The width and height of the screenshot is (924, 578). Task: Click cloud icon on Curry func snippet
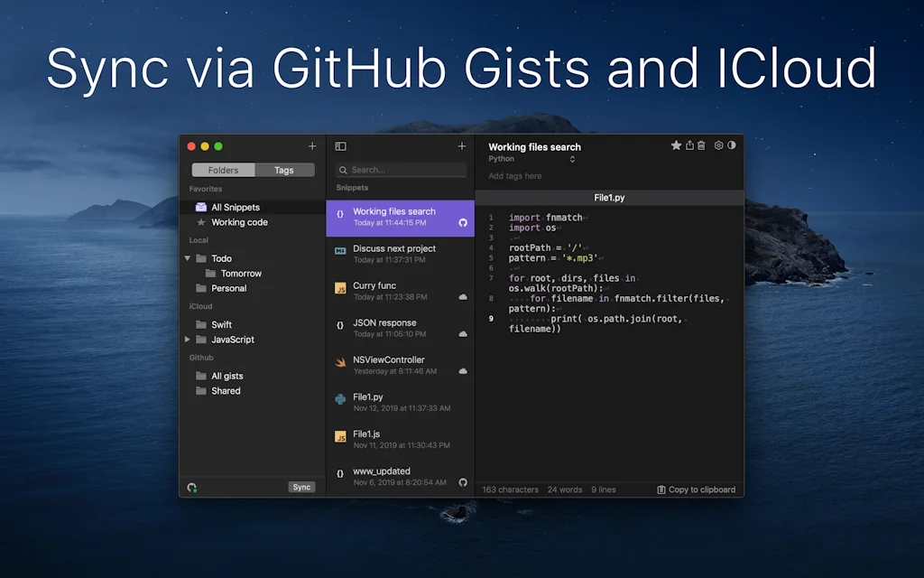[463, 296]
